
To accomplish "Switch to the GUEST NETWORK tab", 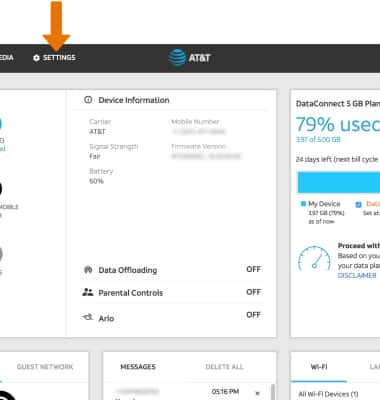I will pos(45,367).
